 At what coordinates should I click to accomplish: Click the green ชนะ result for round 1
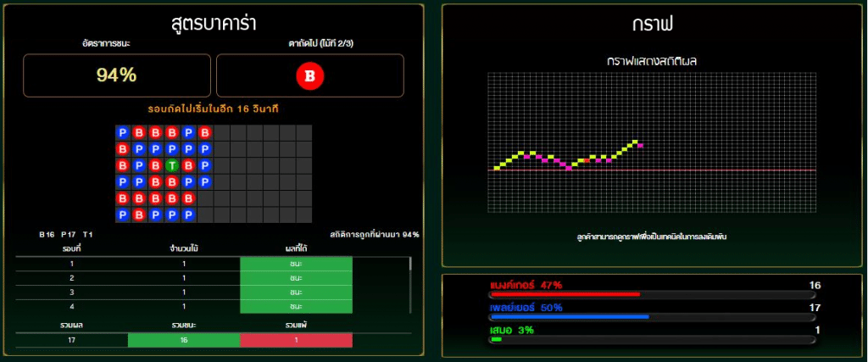pyautogui.click(x=296, y=264)
